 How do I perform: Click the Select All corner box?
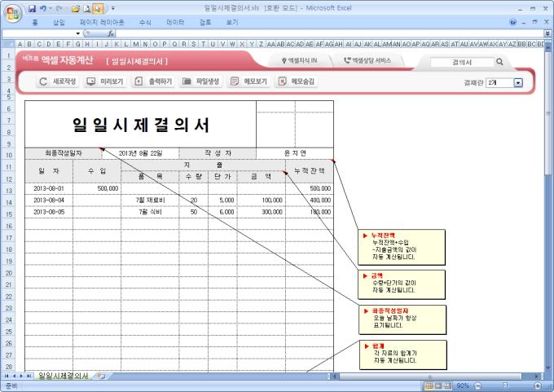pos(8,44)
